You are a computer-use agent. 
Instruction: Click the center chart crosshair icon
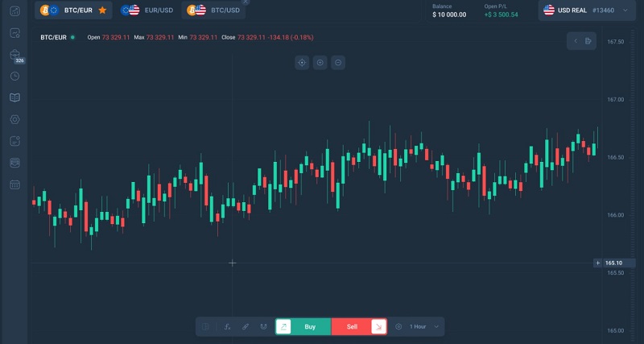click(x=301, y=63)
